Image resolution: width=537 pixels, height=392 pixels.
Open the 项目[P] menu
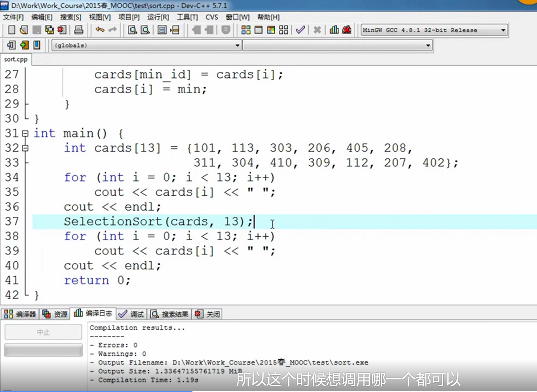tap(129, 17)
